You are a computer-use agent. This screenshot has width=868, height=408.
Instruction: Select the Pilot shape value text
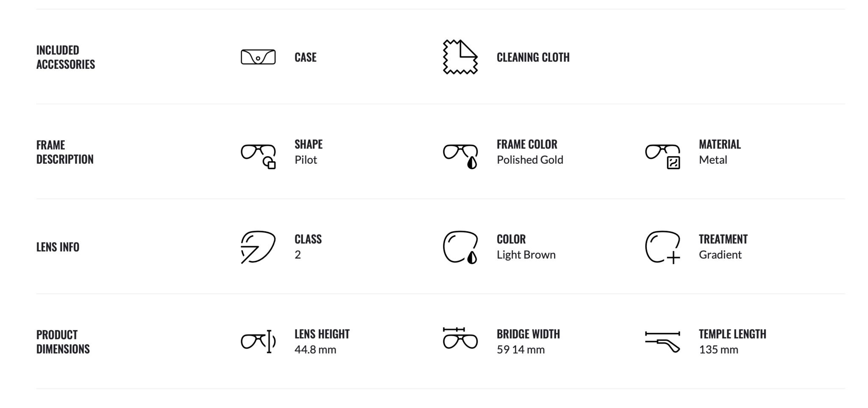(x=306, y=160)
